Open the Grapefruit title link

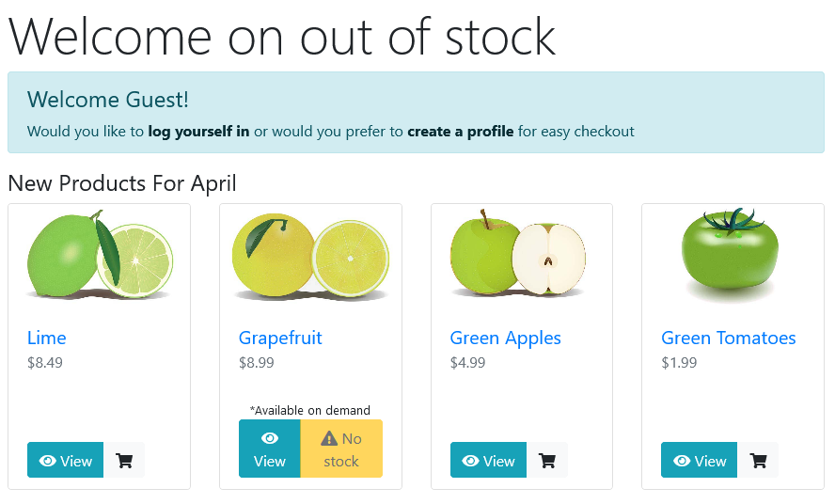280,338
